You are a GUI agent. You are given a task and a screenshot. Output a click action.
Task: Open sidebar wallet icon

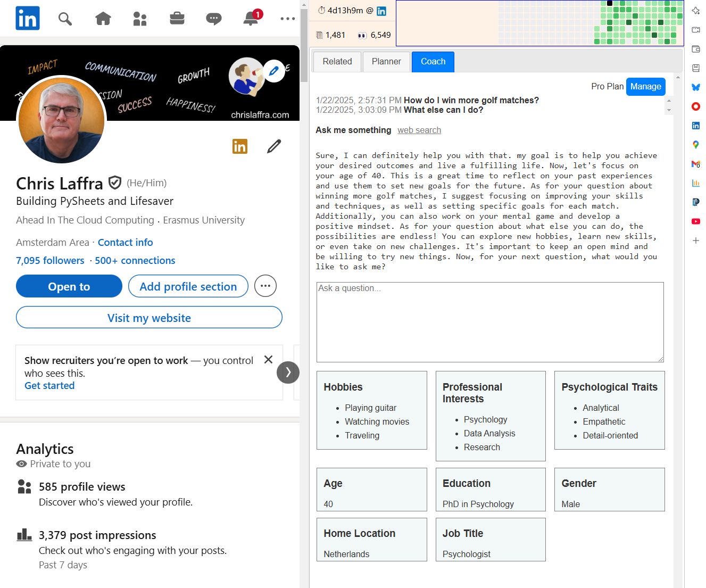click(x=696, y=49)
